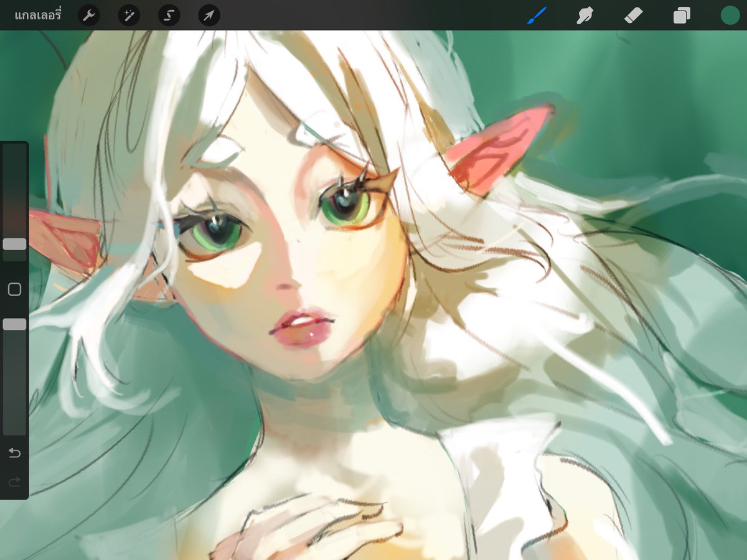Click the brush size slider handle
The image size is (747, 560).
14,244
